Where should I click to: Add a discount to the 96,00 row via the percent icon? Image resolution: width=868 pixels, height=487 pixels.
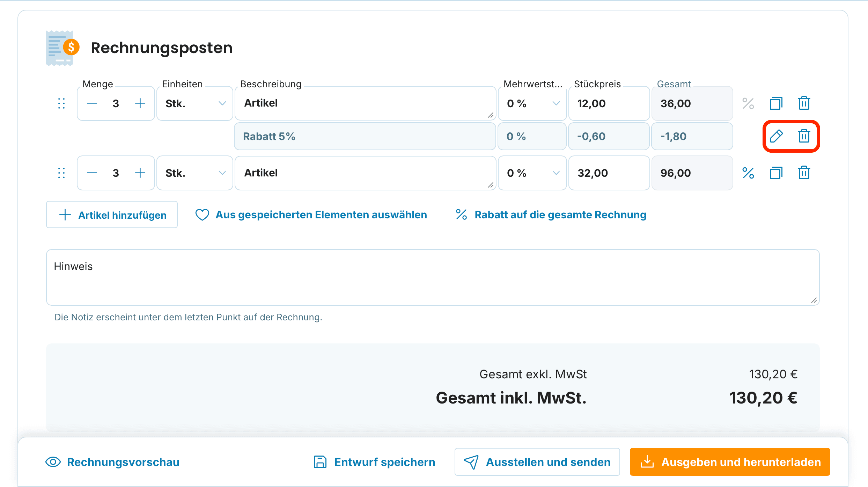tap(748, 173)
